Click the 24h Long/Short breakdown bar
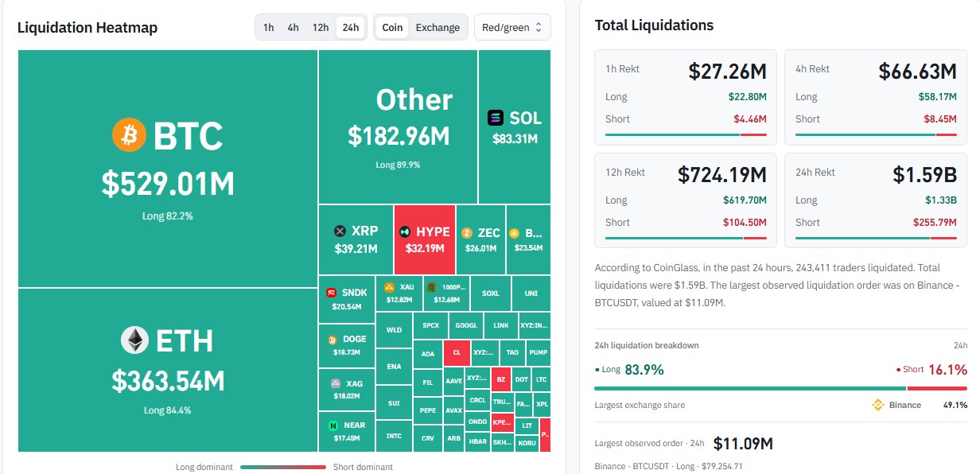 tap(781, 388)
